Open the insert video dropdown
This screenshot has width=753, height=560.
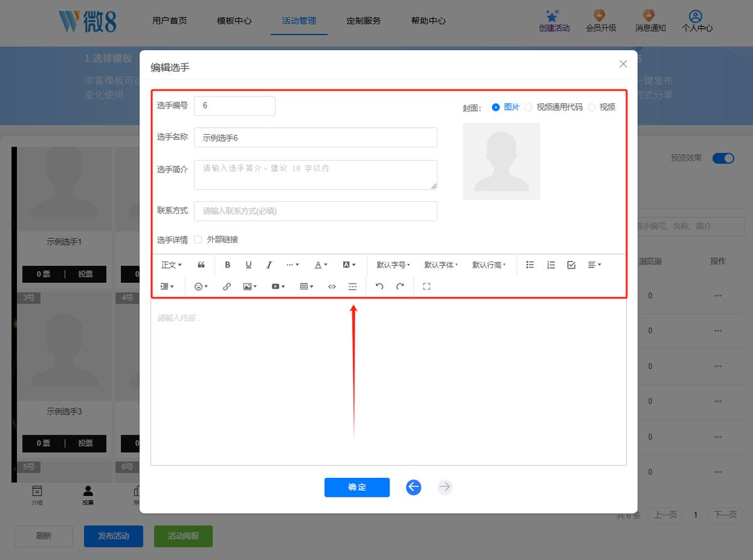point(279,287)
